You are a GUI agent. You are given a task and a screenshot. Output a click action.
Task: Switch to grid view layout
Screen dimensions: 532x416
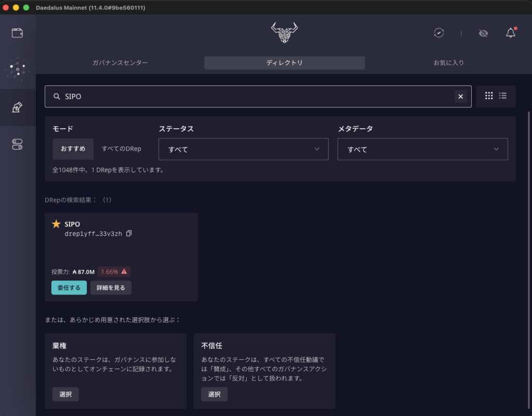pyautogui.click(x=488, y=96)
